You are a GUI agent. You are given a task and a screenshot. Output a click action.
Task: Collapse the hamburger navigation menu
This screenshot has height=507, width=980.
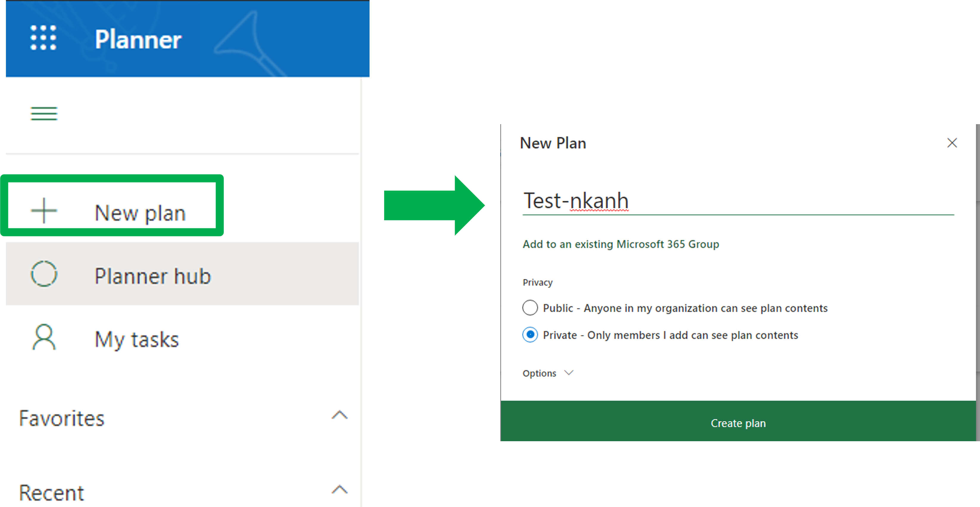click(x=44, y=113)
